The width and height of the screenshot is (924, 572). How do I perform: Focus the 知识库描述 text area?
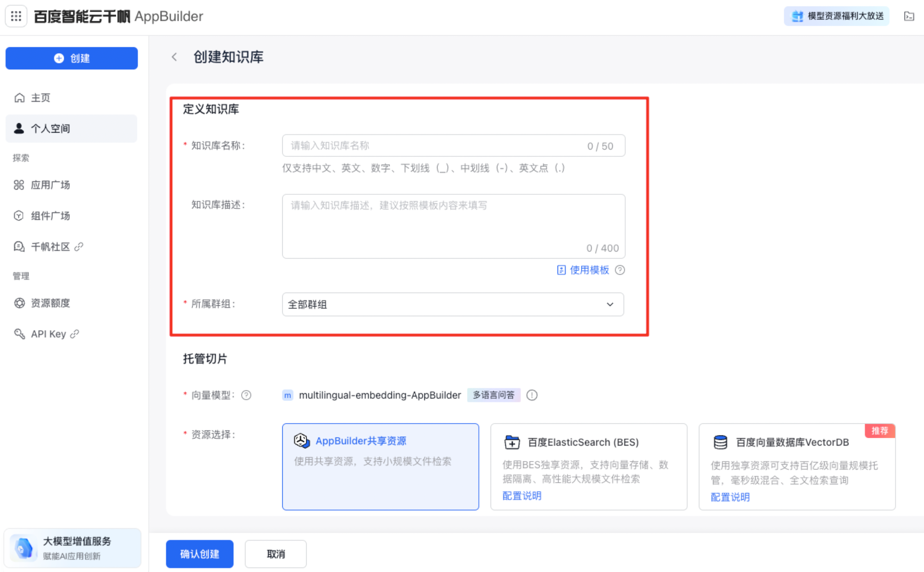453,226
